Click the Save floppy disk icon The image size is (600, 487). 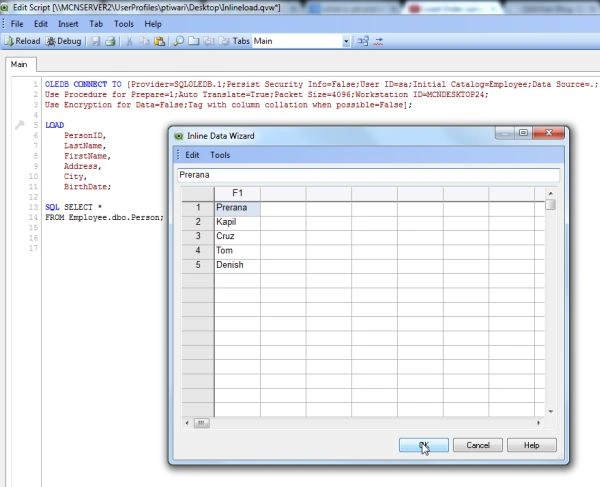(96, 41)
